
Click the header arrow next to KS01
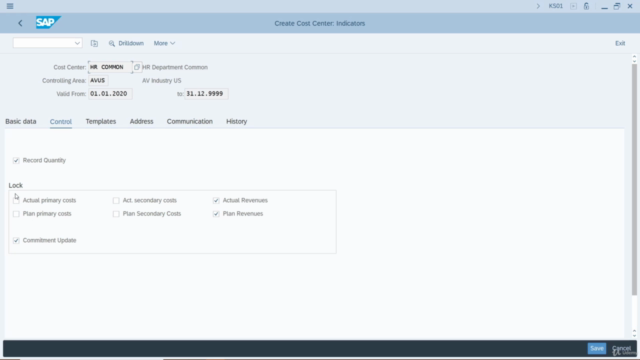538,6
